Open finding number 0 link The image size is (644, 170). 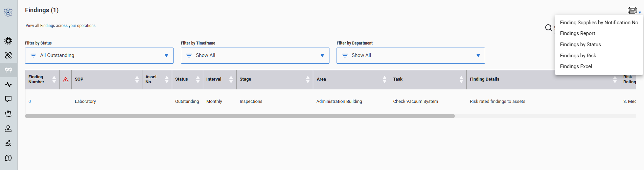(30, 102)
